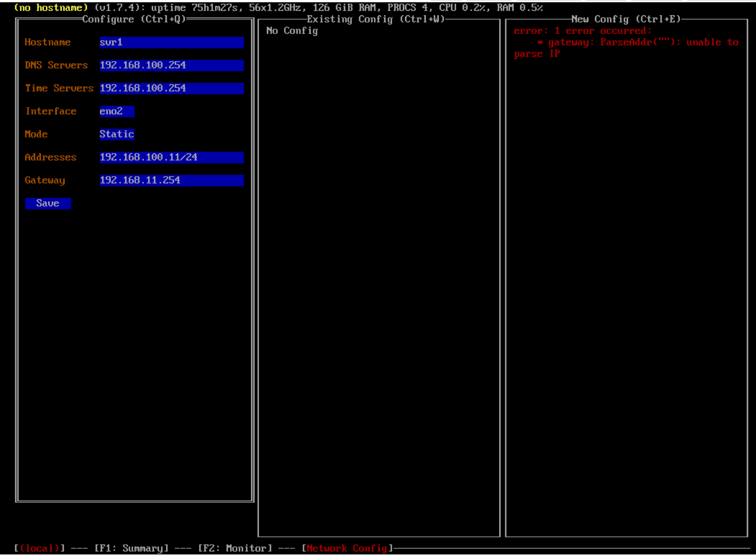Open the Interface dropdown showing eno2

(117, 112)
